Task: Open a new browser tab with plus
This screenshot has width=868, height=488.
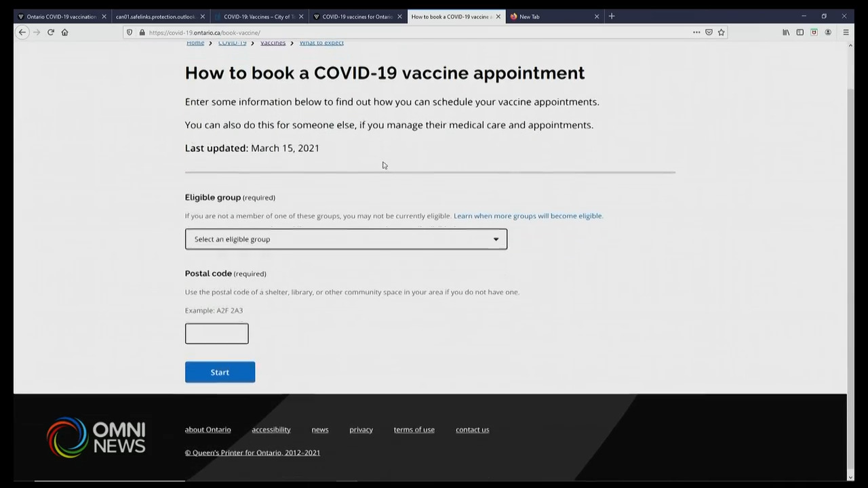Action: (612, 16)
